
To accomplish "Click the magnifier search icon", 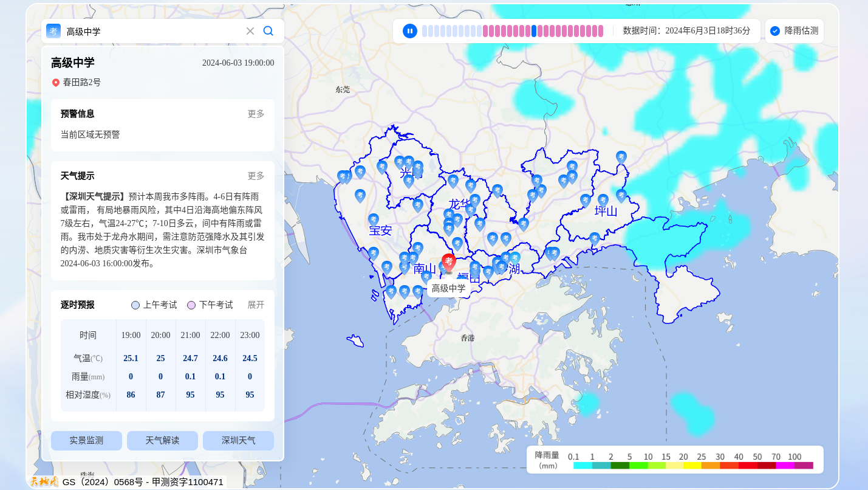I will 268,31.
